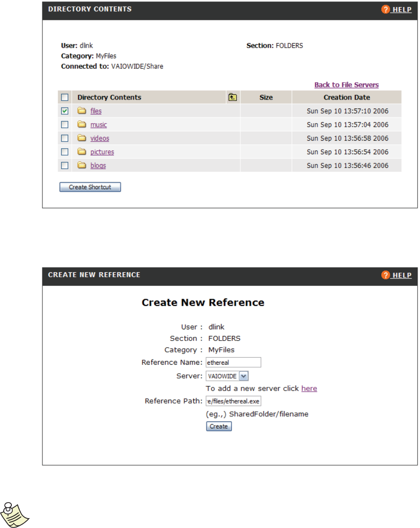Follow the Back to File Servers link

click(346, 85)
